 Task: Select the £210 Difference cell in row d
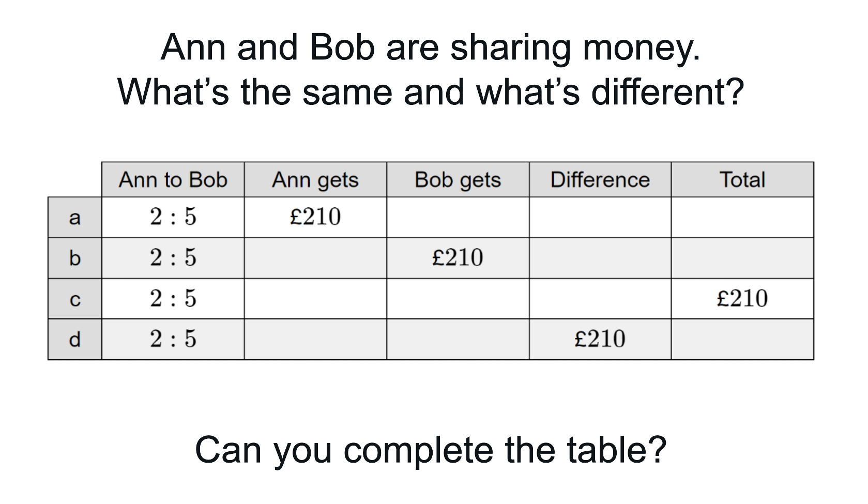coord(600,339)
